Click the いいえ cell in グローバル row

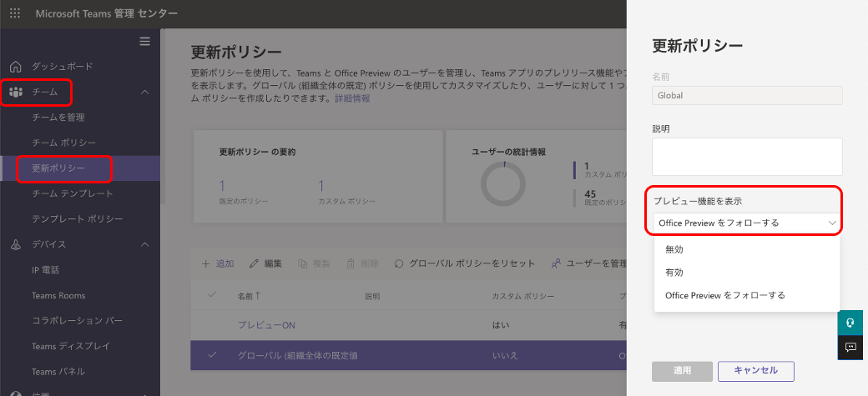tap(505, 355)
